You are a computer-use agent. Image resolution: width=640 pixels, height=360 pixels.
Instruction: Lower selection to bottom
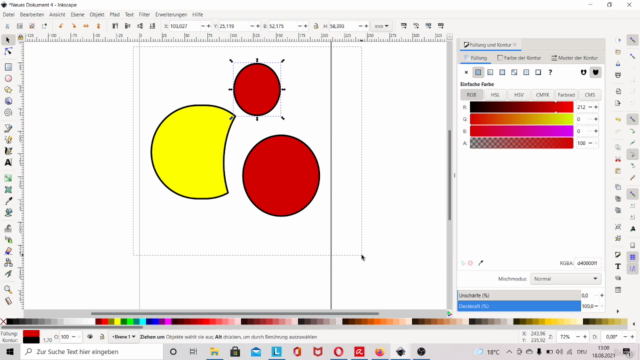click(x=152, y=26)
